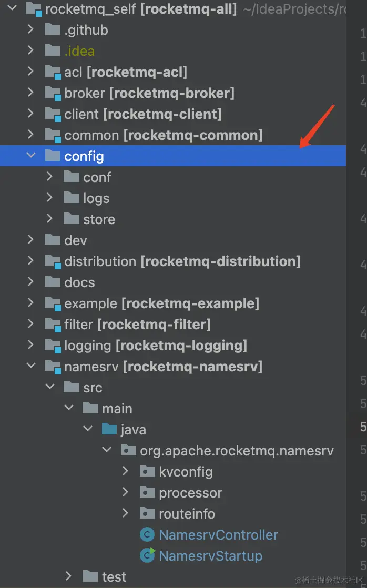Screen dimensions: 367x588
Task: Click the excluded .idea folder icon
Action: (x=53, y=51)
